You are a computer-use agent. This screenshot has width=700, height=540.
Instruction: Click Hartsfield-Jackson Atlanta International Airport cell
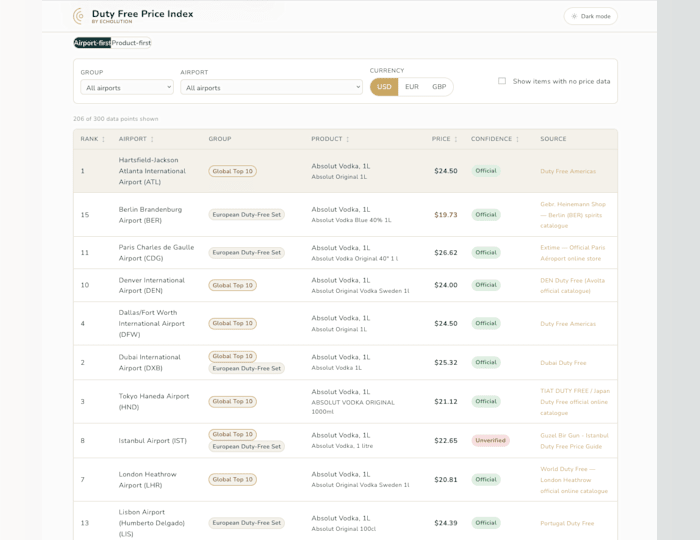coord(152,171)
